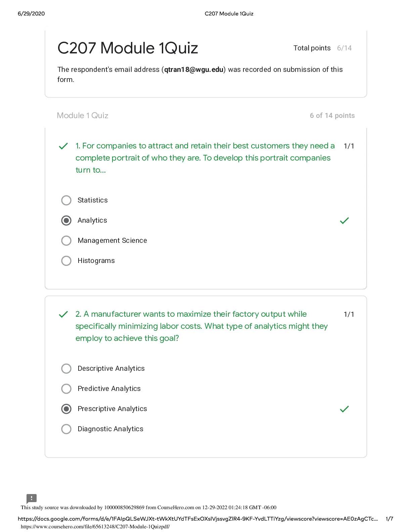Select the Analytics radio option
Image resolution: width=411 pixels, height=532 pixels.
(66, 221)
